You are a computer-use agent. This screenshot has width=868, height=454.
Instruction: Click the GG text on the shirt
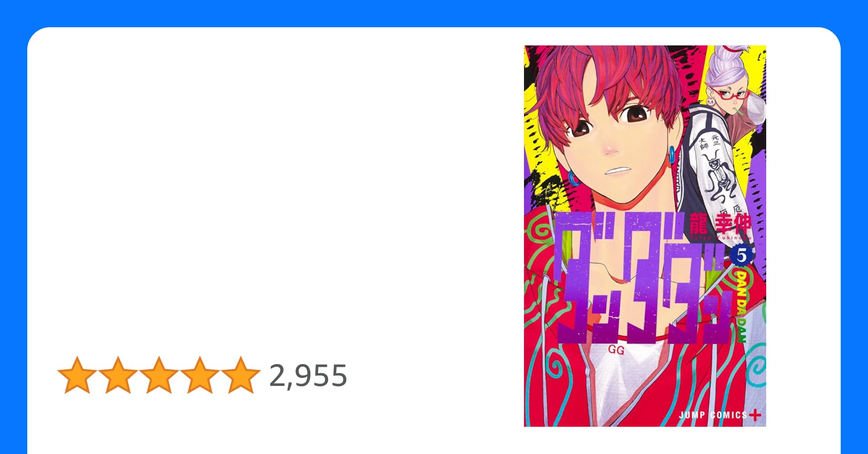coord(616,350)
